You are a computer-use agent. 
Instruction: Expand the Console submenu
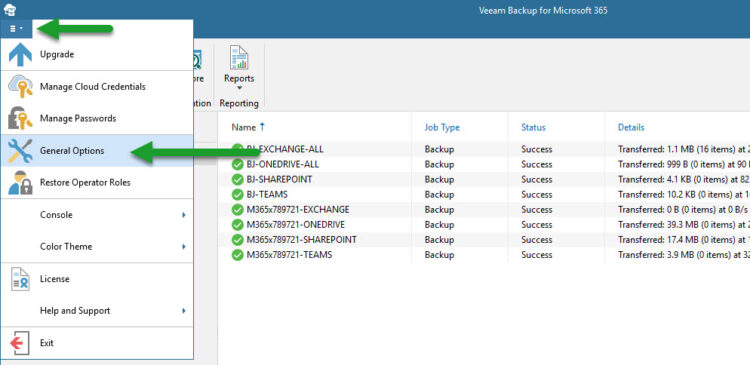[x=97, y=215]
